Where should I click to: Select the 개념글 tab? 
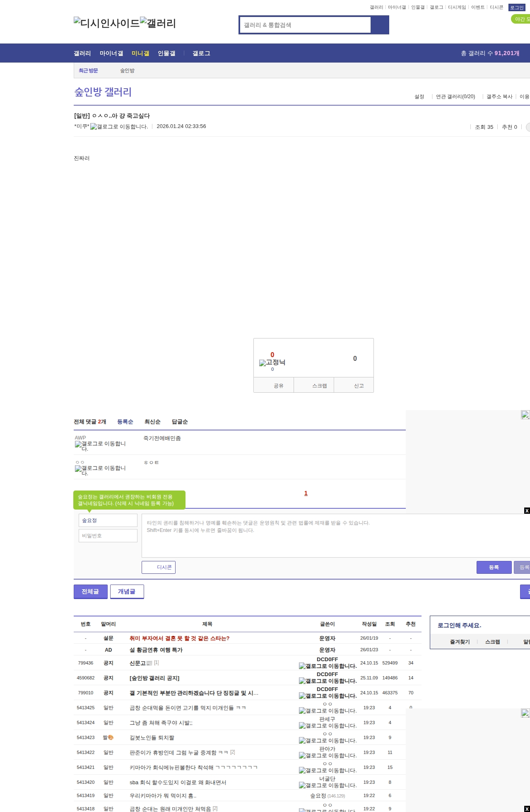pyautogui.click(x=127, y=592)
